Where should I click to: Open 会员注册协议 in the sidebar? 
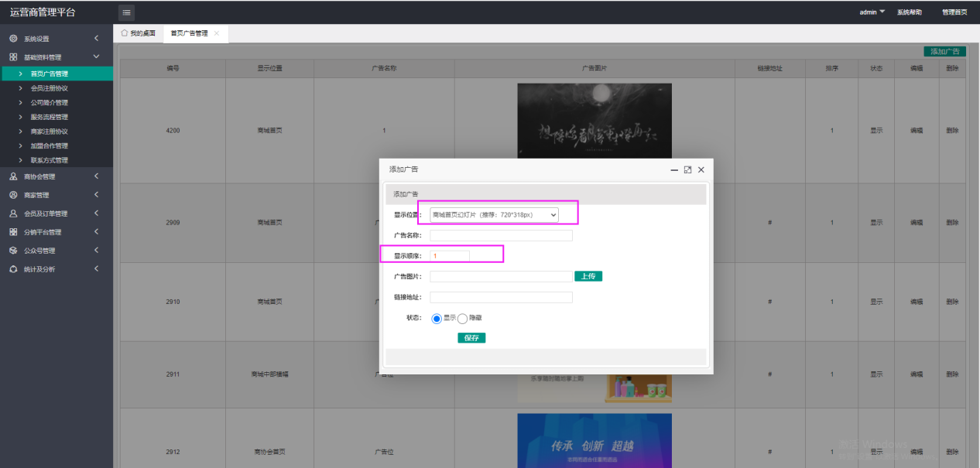[50, 88]
